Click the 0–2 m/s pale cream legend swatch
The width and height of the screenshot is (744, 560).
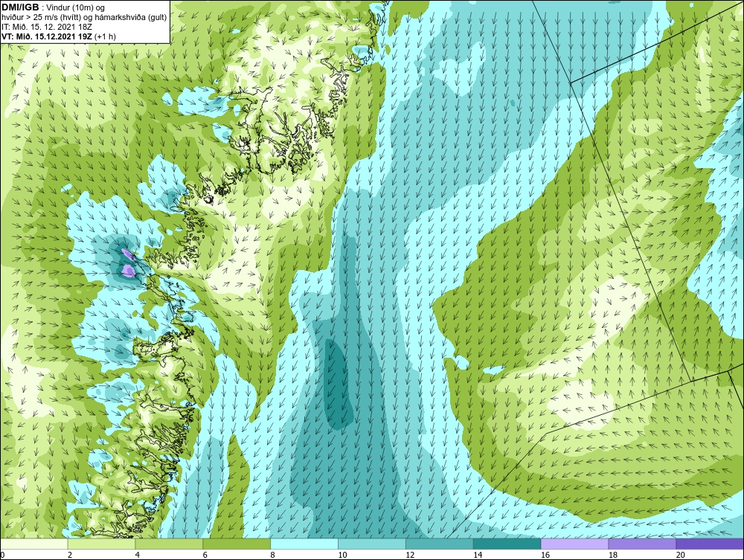pyautogui.click(x=34, y=544)
